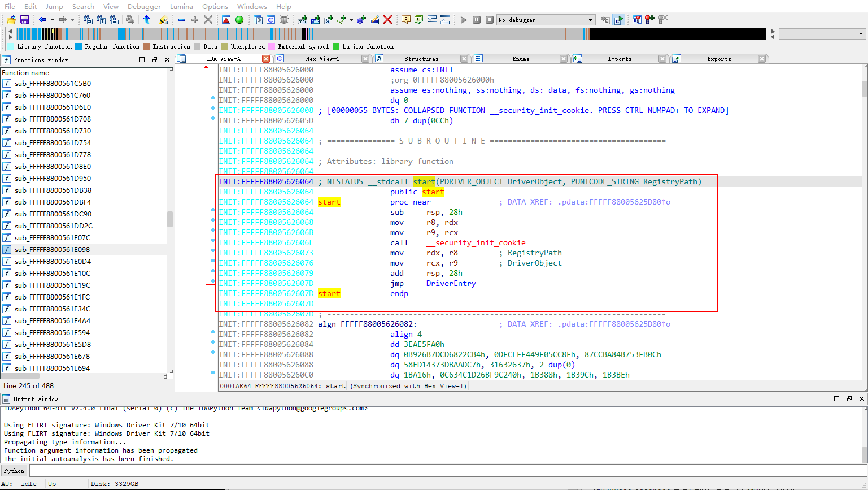The height and width of the screenshot is (490, 868).
Task: Click the pencil edit icon
Action: click(x=374, y=20)
